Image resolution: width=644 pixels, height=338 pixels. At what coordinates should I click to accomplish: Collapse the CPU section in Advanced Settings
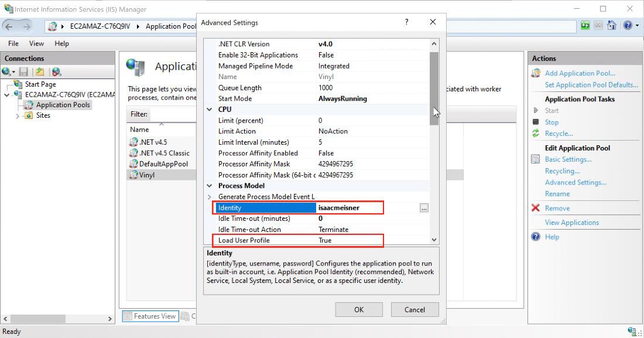tap(210, 110)
